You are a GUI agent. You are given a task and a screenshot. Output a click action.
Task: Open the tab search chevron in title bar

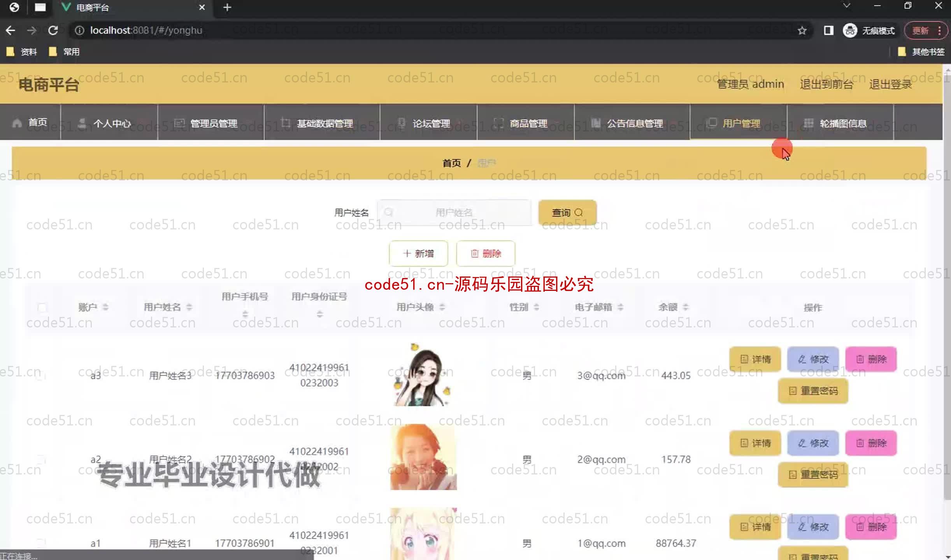click(x=846, y=6)
